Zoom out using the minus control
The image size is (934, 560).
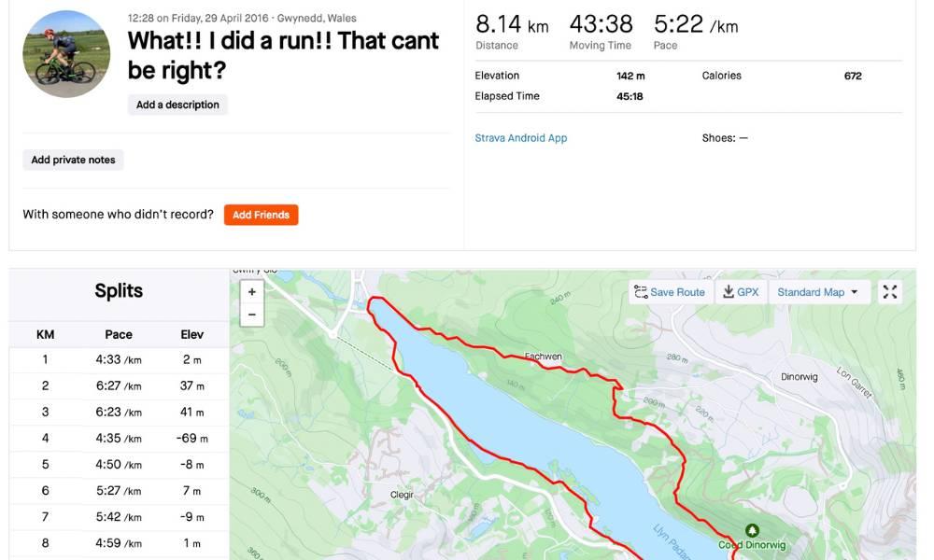[x=250, y=314]
